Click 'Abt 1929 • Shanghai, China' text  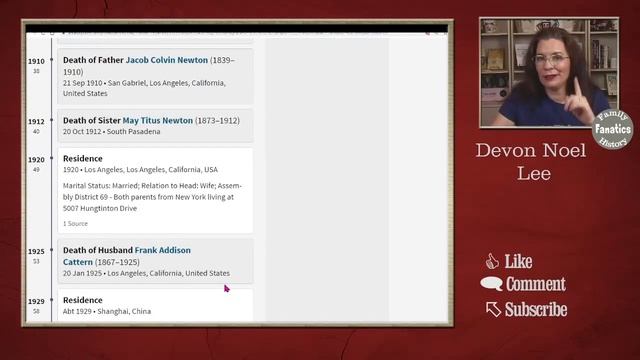107,311
